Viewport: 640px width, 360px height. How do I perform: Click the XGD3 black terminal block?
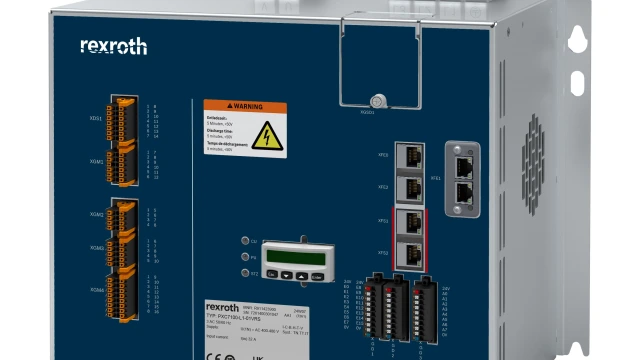click(x=425, y=309)
